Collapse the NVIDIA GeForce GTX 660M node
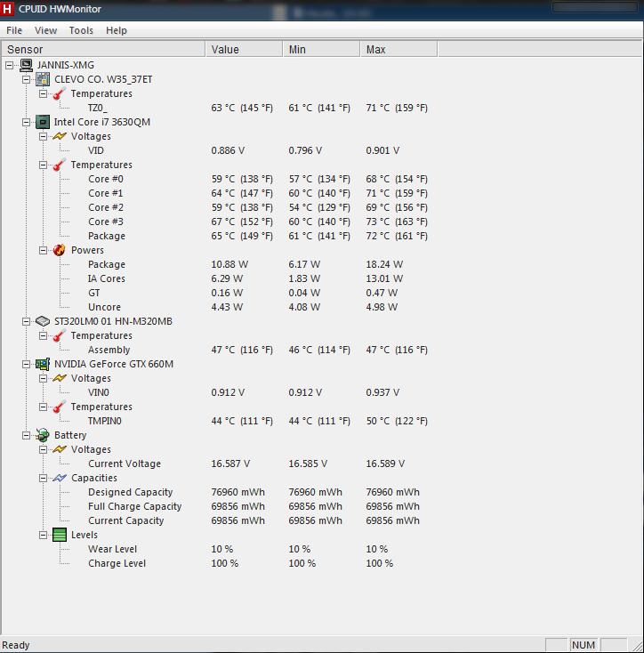644x653 pixels. point(26,364)
